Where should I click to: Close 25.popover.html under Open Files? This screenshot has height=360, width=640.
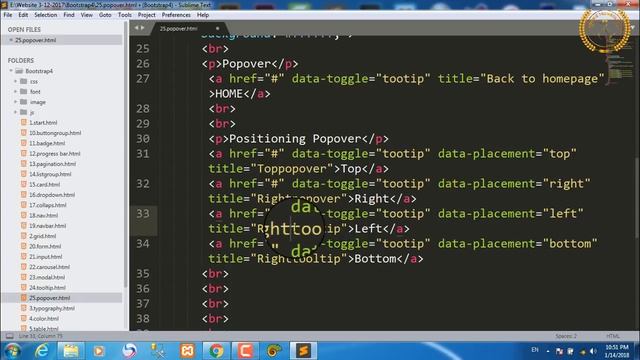(11, 40)
